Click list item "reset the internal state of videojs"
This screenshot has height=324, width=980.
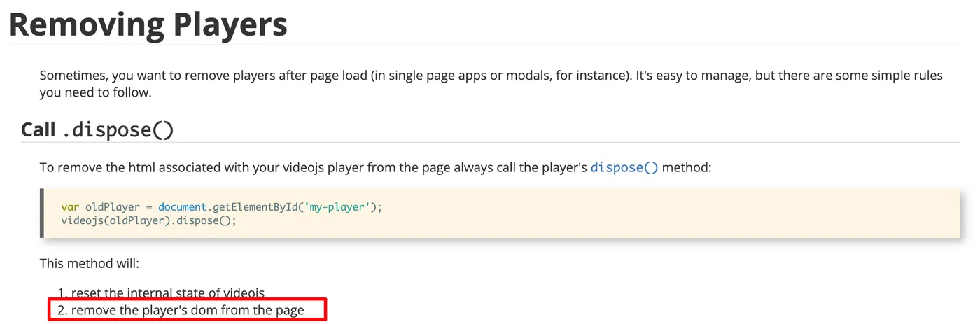point(168,293)
